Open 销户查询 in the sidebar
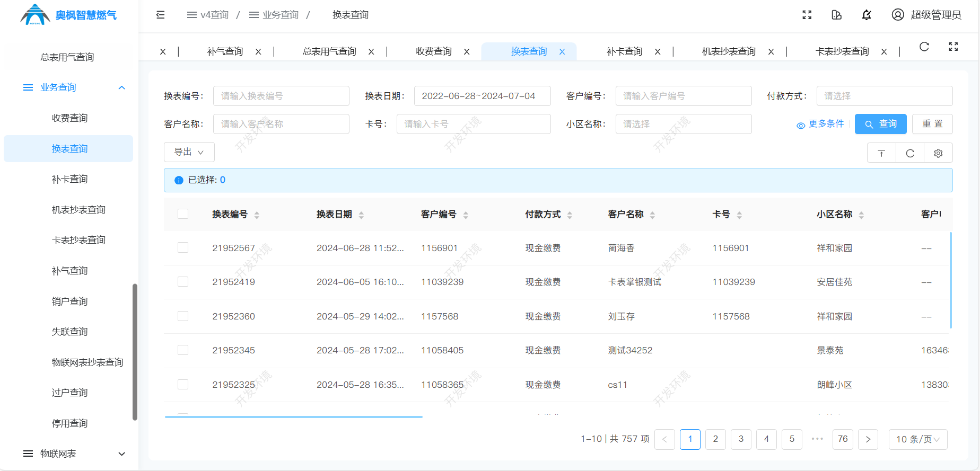Image resolution: width=980 pixels, height=471 pixels. click(69, 301)
